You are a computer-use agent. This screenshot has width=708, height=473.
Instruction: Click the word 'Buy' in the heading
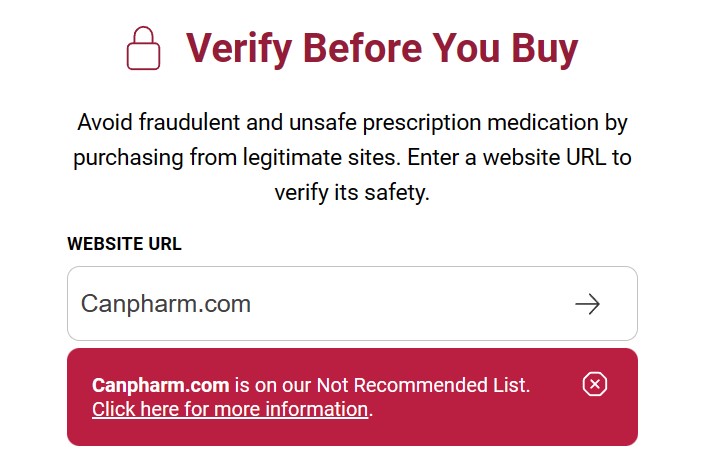coord(545,48)
